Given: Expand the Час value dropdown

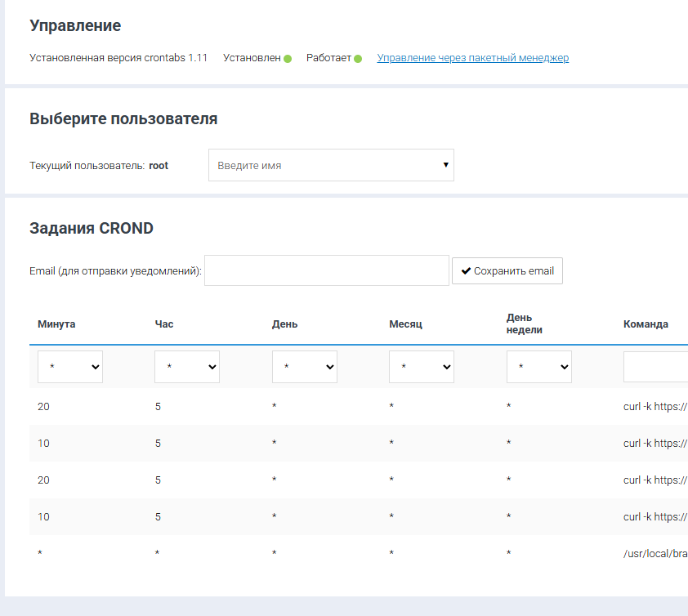Looking at the screenshot, I should [187, 368].
